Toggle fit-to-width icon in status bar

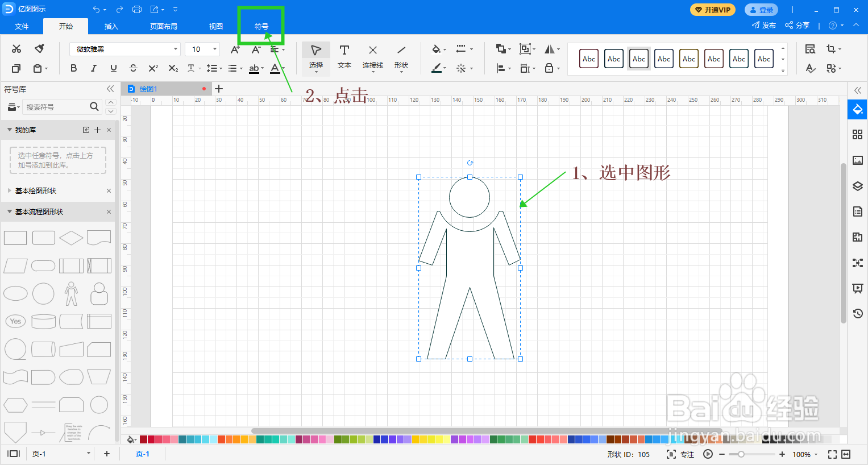click(x=846, y=454)
